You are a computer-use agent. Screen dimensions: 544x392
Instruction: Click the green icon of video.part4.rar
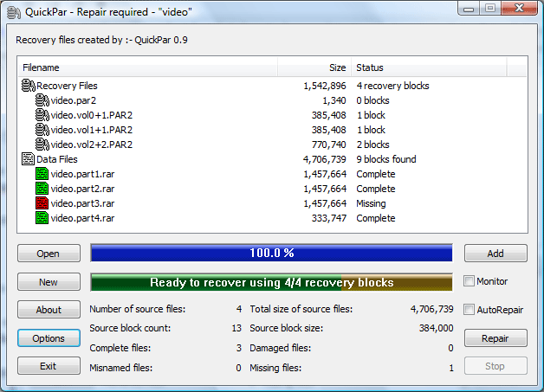[x=42, y=218]
